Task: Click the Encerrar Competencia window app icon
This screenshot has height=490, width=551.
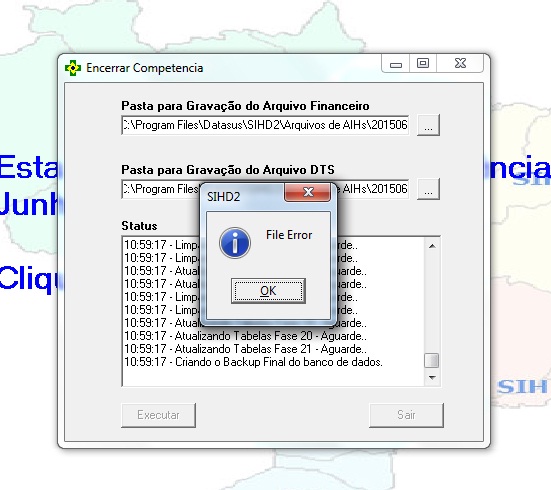Action: click(x=73, y=68)
